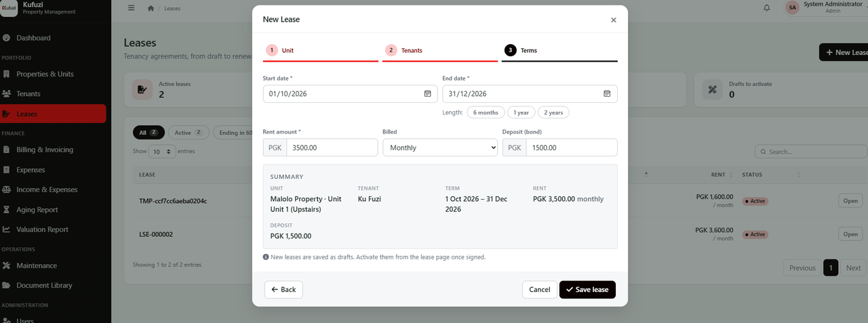Viewport: 868px width, 323px height.
Task: Cancel the new lease
Action: coord(540,289)
